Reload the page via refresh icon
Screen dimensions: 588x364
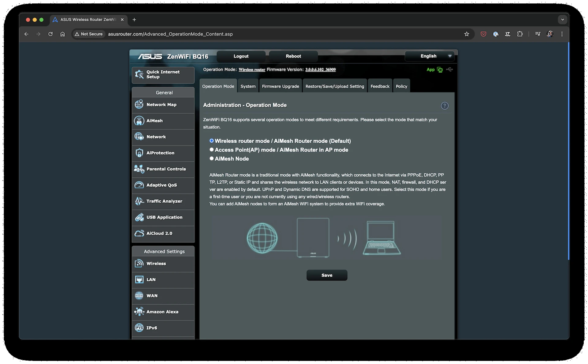(51, 34)
